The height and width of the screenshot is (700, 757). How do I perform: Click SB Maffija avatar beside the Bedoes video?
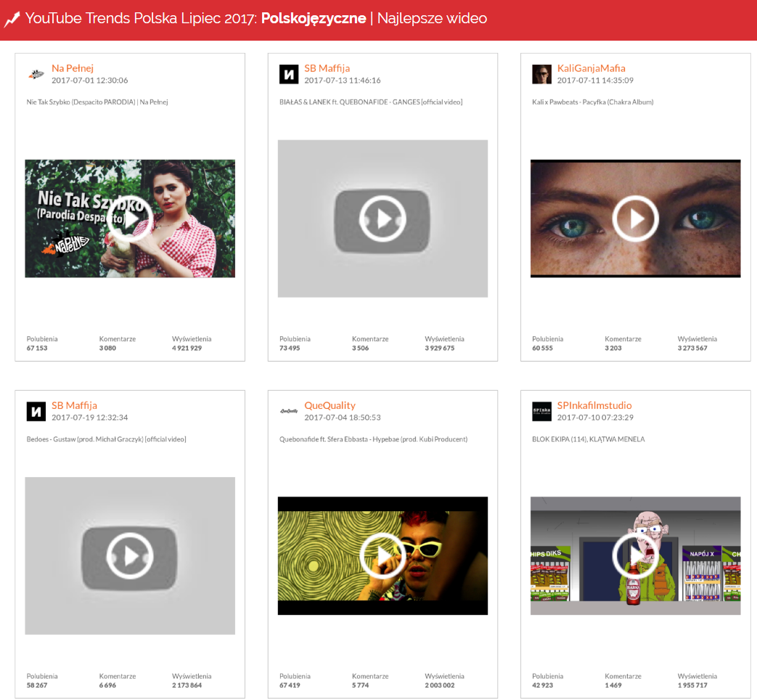click(x=36, y=411)
